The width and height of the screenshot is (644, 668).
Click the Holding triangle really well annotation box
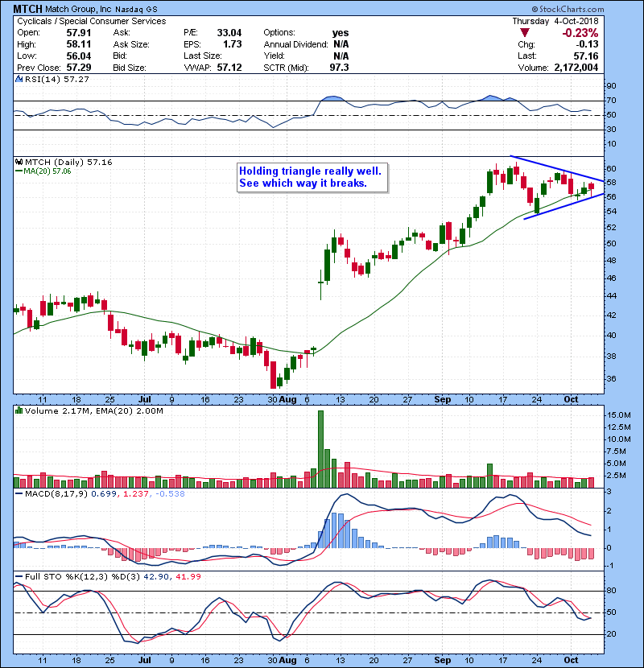312,178
